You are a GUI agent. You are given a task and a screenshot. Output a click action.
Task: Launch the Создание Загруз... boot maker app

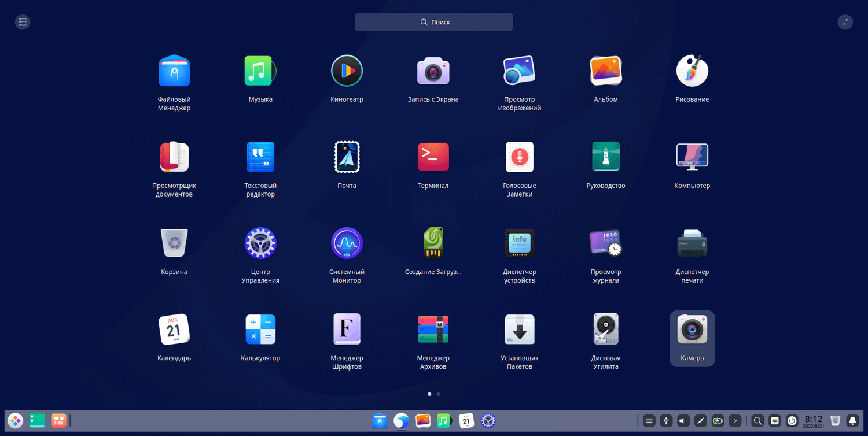[x=433, y=243]
